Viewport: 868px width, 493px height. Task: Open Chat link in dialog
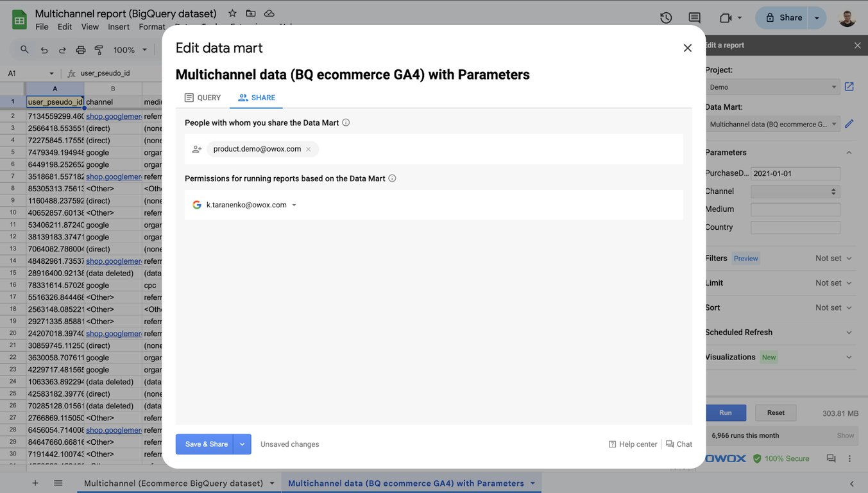coord(679,444)
